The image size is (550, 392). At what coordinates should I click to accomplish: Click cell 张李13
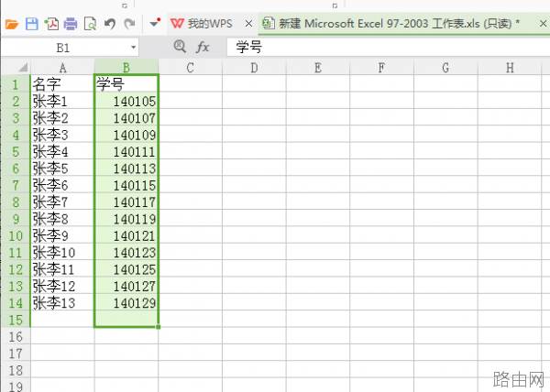tap(62, 303)
